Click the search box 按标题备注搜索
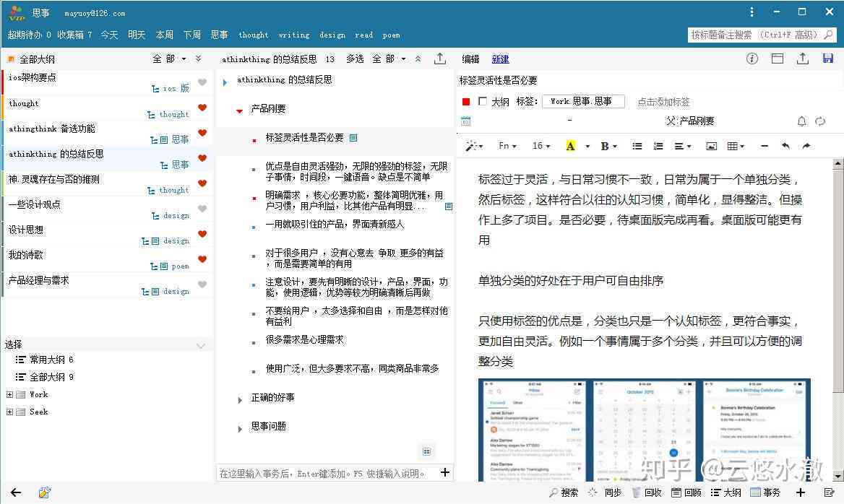Image resolution: width=844 pixels, height=504 pixels. 762,35
